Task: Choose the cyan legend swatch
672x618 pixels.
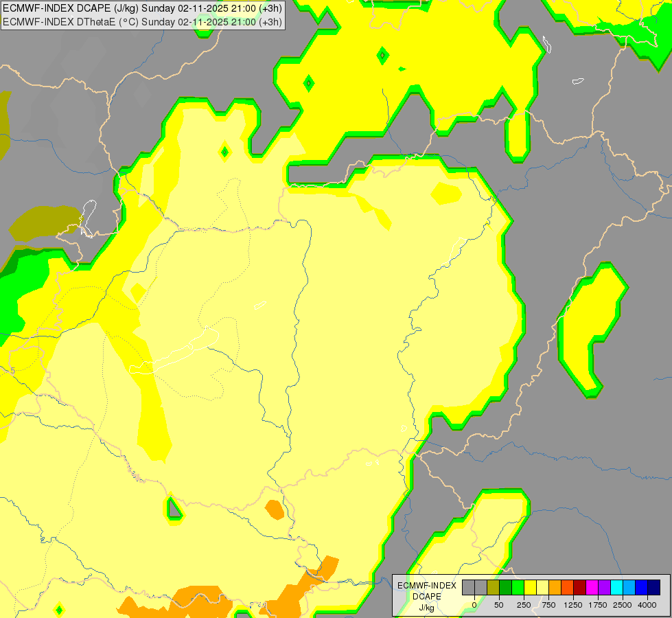Action: (616, 588)
